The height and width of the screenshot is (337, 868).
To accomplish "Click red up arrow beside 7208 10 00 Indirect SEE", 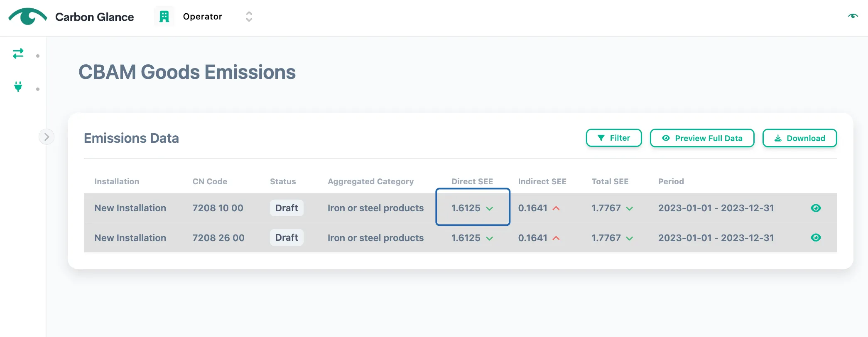I will click(x=556, y=208).
